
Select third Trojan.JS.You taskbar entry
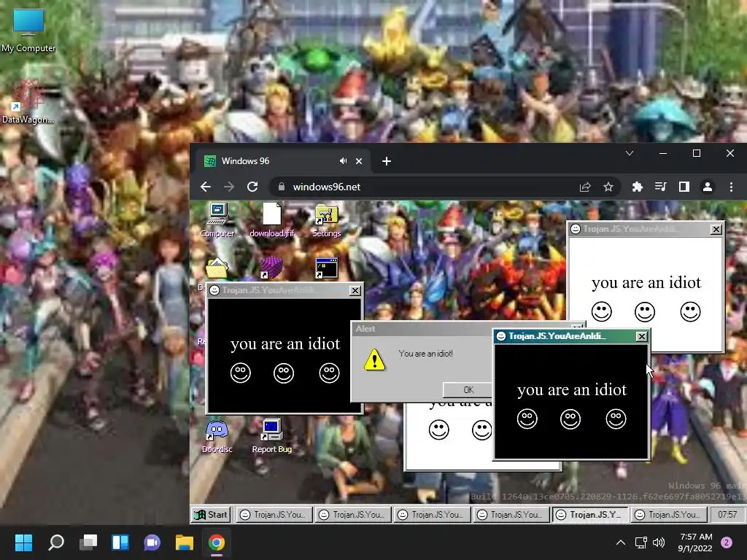[432, 515]
